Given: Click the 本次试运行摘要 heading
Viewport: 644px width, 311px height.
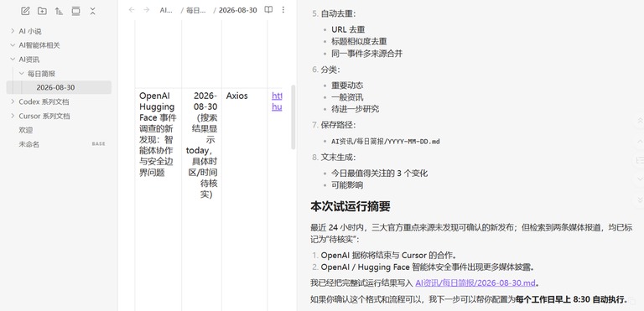Looking at the screenshot, I should (x=351, y=206).
